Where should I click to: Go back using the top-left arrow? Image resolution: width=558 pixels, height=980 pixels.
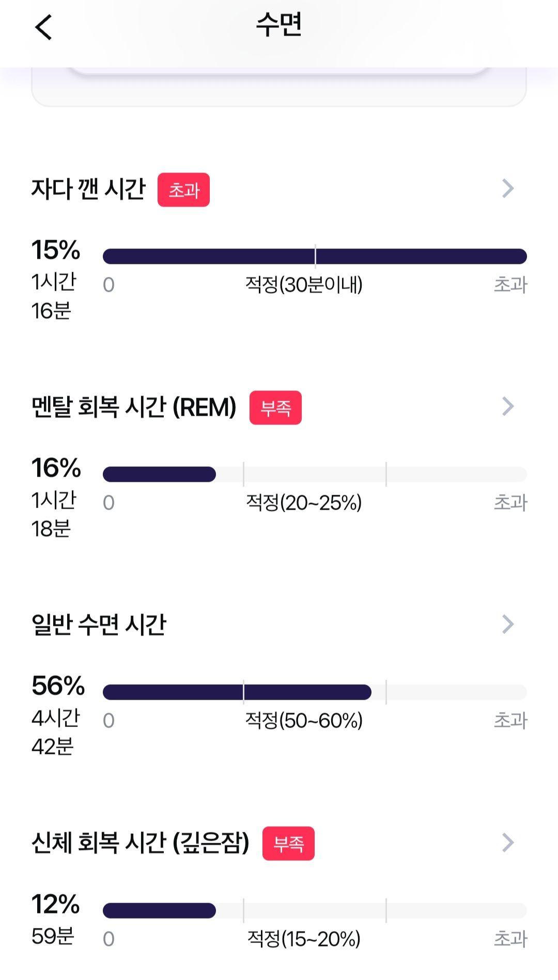[44, 27]
